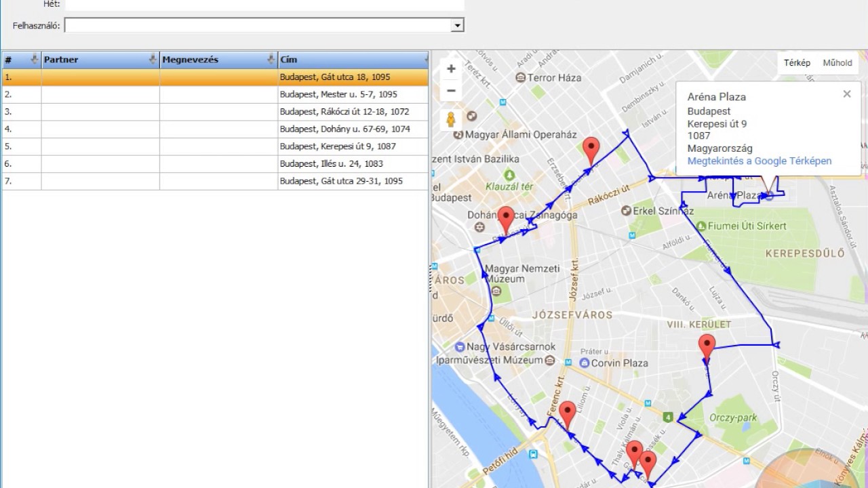Screen dimensions: 868x488
Task: Switch map to Térkép view
Action: pos(797,63)
